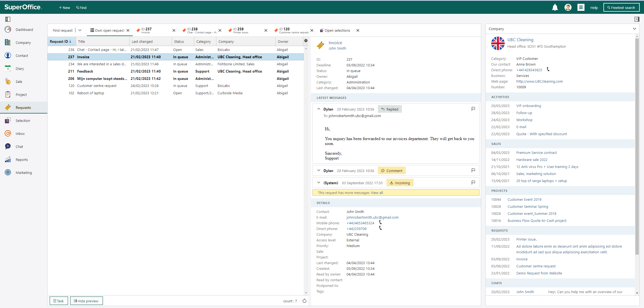Open the VIP onboarding activity
The image size is (644, 308).
(x=529, y=106)
